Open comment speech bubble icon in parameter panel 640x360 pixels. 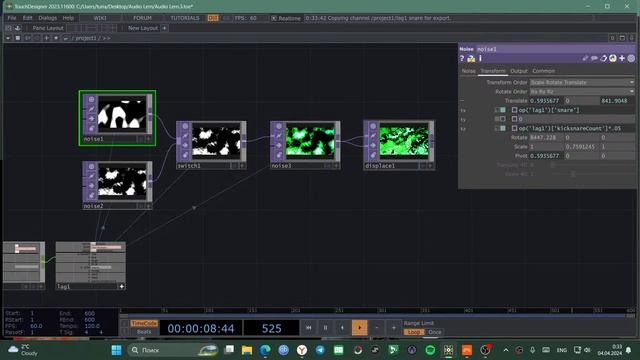point(594,58)
